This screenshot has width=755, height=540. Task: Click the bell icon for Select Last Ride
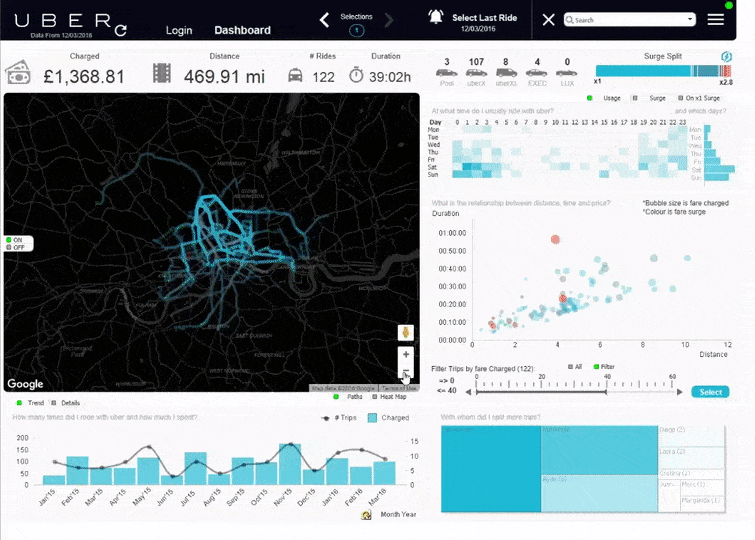point(436,17)
